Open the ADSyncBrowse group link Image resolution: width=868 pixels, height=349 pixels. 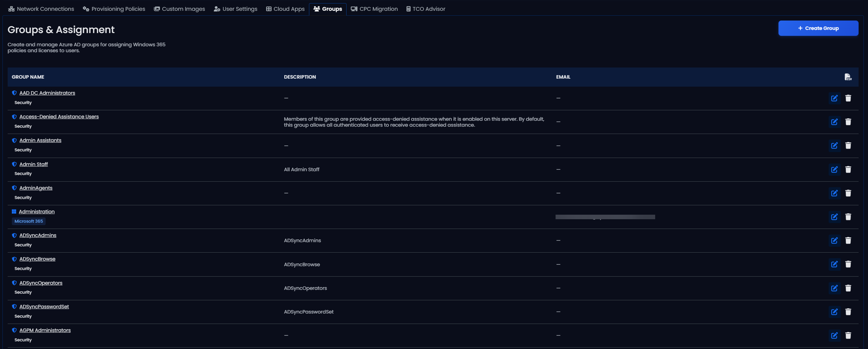tap(37, 259)
